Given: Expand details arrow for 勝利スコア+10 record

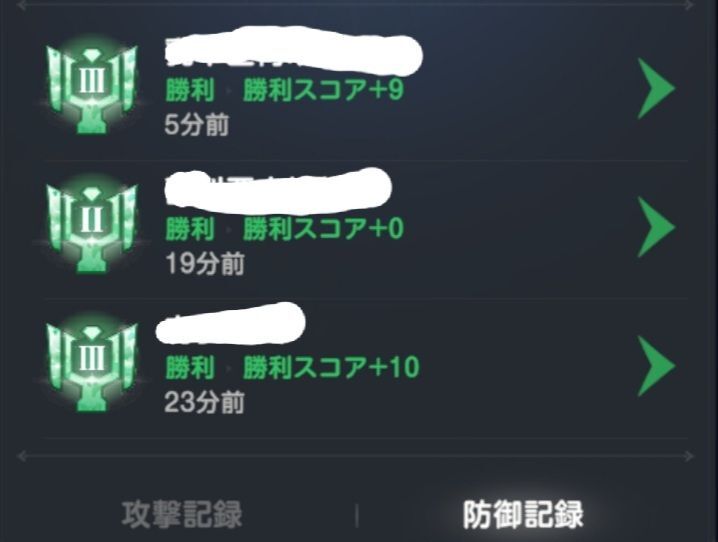Looking at the screenshot, I should point(656,366).
